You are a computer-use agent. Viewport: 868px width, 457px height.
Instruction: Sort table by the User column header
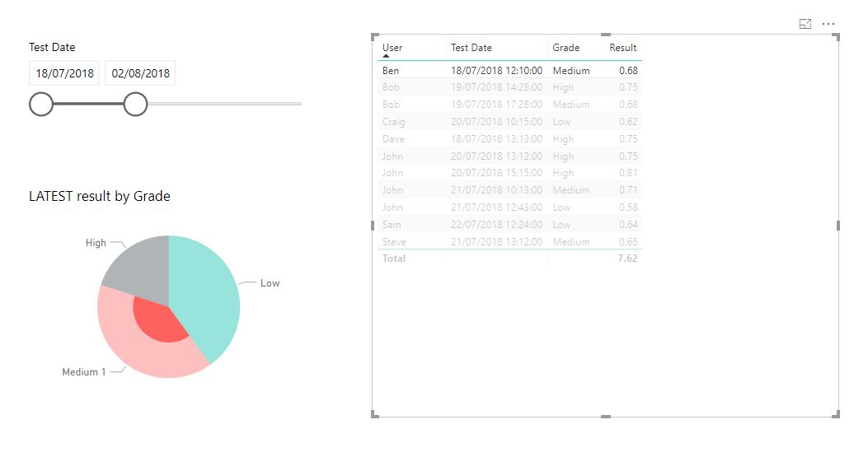(392, 48)
